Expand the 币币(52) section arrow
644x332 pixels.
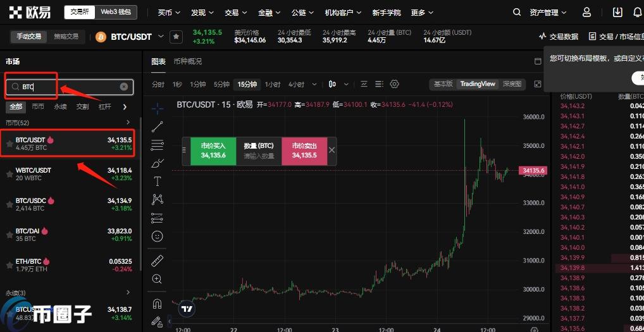pos(128,122)
